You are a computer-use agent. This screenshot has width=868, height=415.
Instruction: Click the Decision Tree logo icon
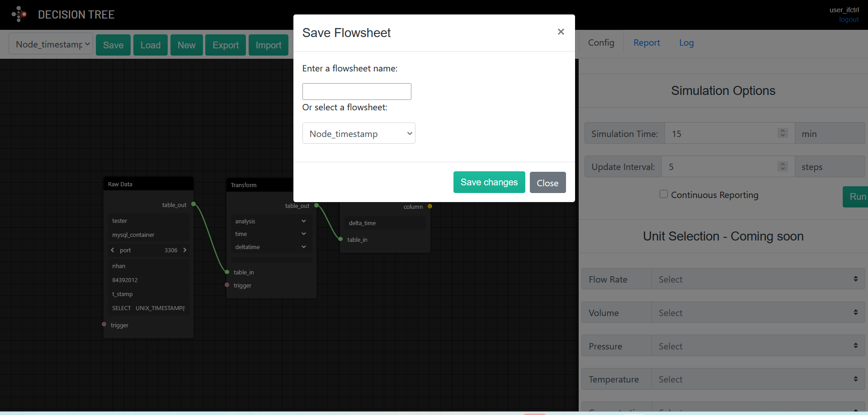(19, 14)
